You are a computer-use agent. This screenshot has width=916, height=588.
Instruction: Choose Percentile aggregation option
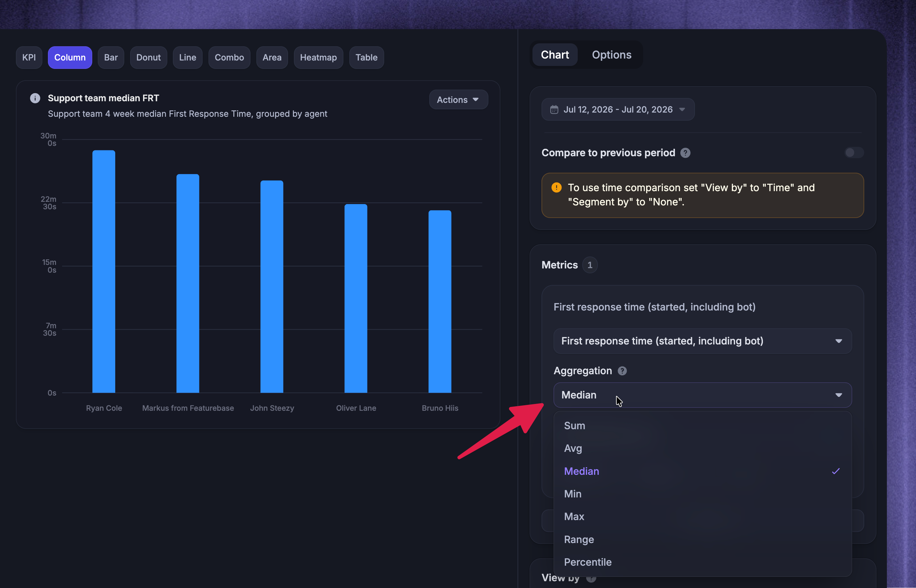coord(702,562)
